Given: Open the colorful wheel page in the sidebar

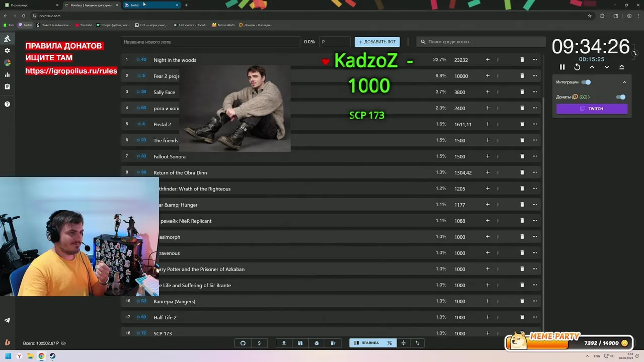Looking at the screenshot, I should [x=7, y=63].
